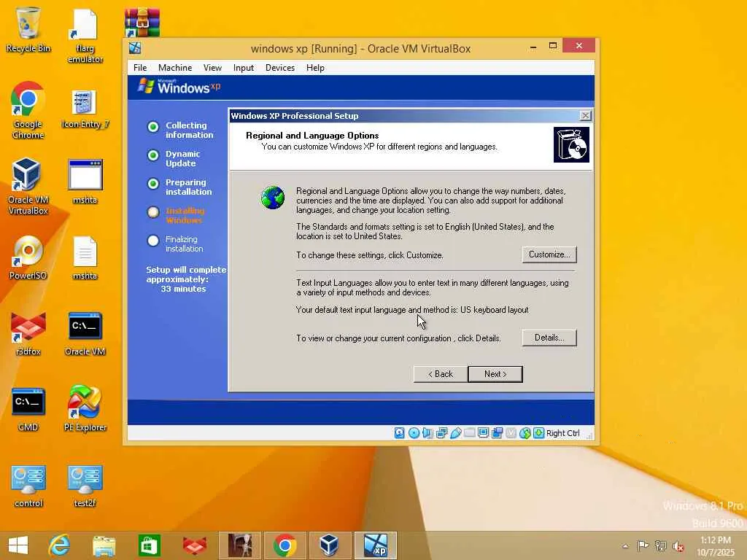Switch to the xp VM taskbar button
747x560 pixels.
(x=376, y=545)
